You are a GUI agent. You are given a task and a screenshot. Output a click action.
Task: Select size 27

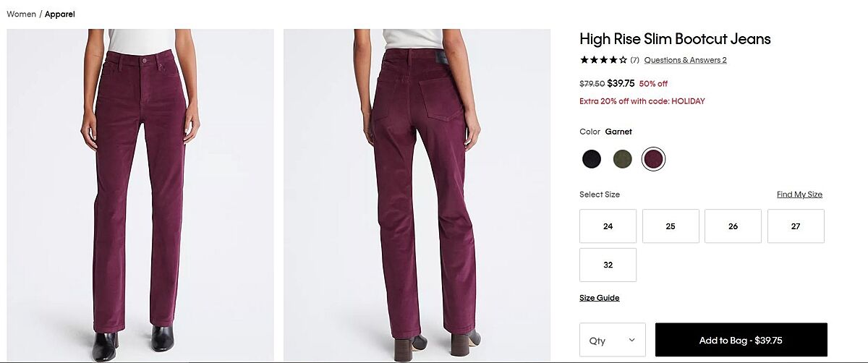(796, 226)
